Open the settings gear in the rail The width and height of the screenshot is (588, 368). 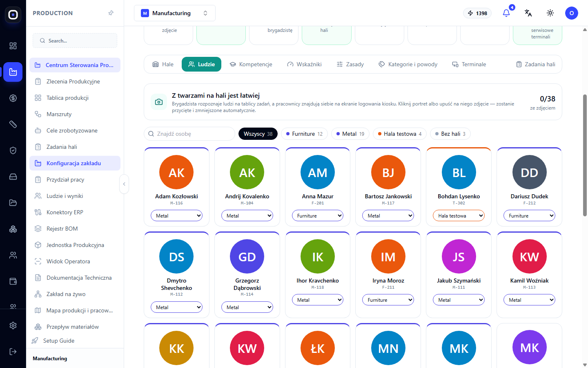(13, 325)
